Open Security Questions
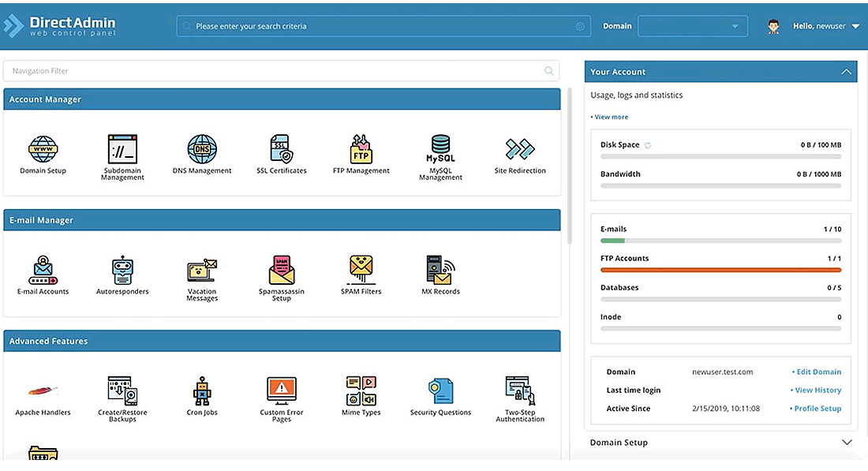The image size is (868, 471). (x=440, y=396)
